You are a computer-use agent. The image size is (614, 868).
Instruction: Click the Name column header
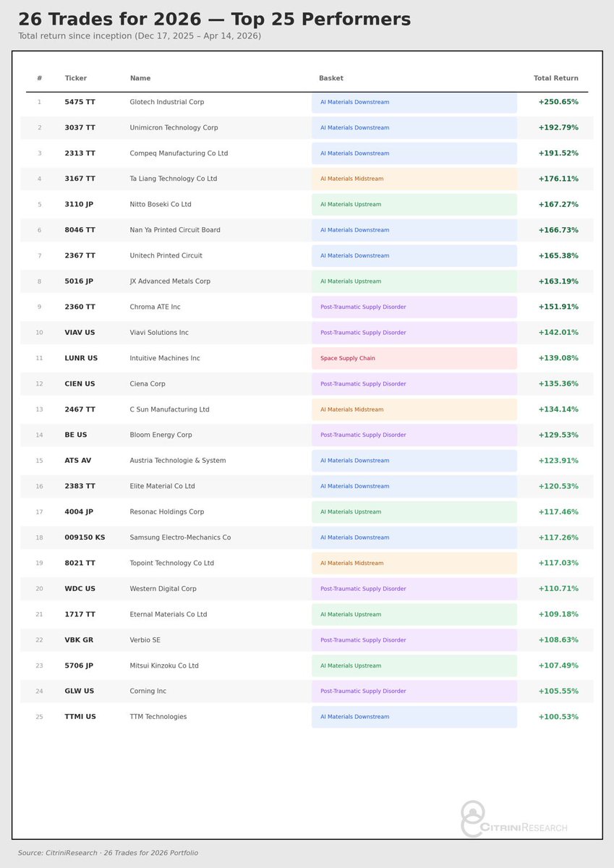(x=140, y=78)
